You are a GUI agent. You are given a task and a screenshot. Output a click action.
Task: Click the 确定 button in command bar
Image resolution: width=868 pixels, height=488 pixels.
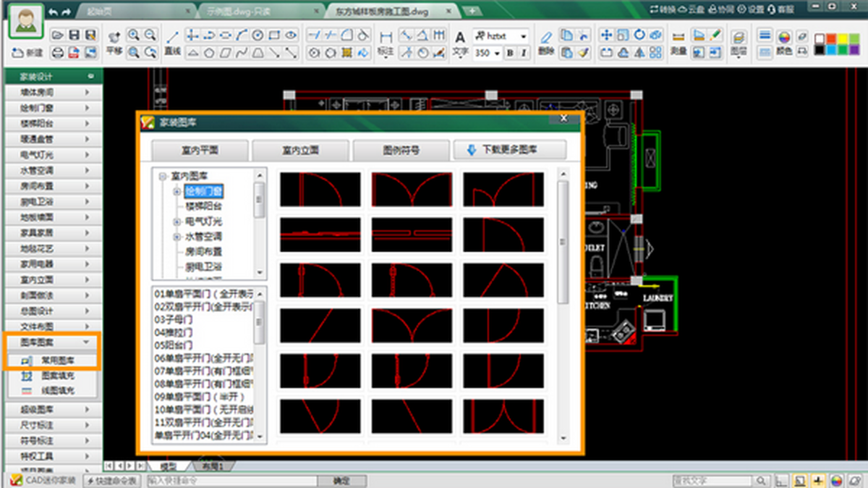341,480
